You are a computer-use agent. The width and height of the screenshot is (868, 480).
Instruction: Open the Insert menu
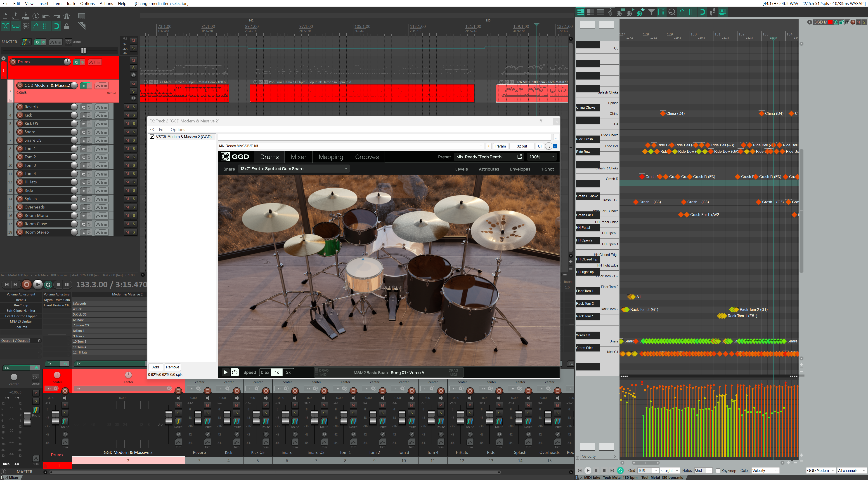(x=43, y=3)
